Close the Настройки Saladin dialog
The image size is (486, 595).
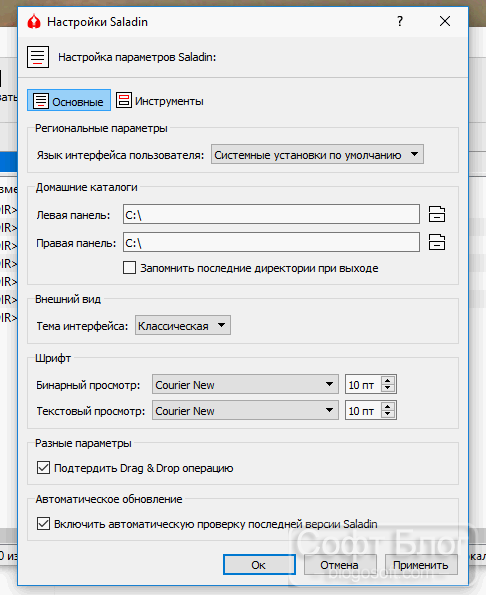click(445, 21)
